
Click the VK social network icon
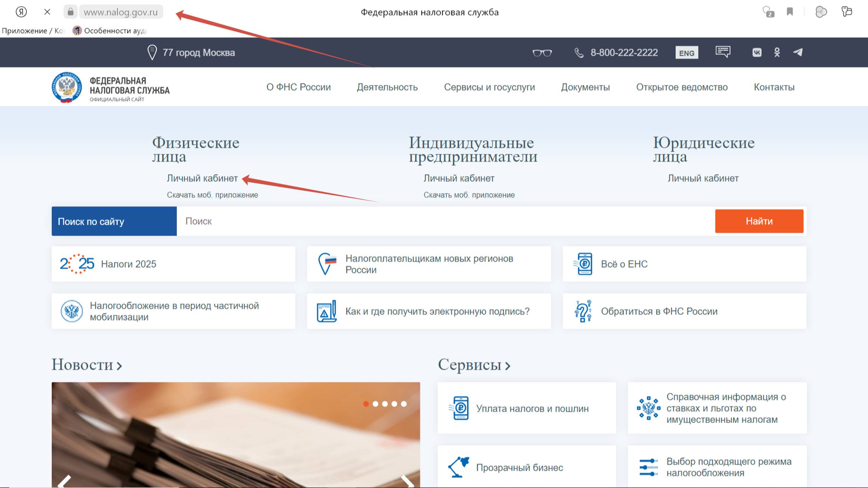[757, 53]
